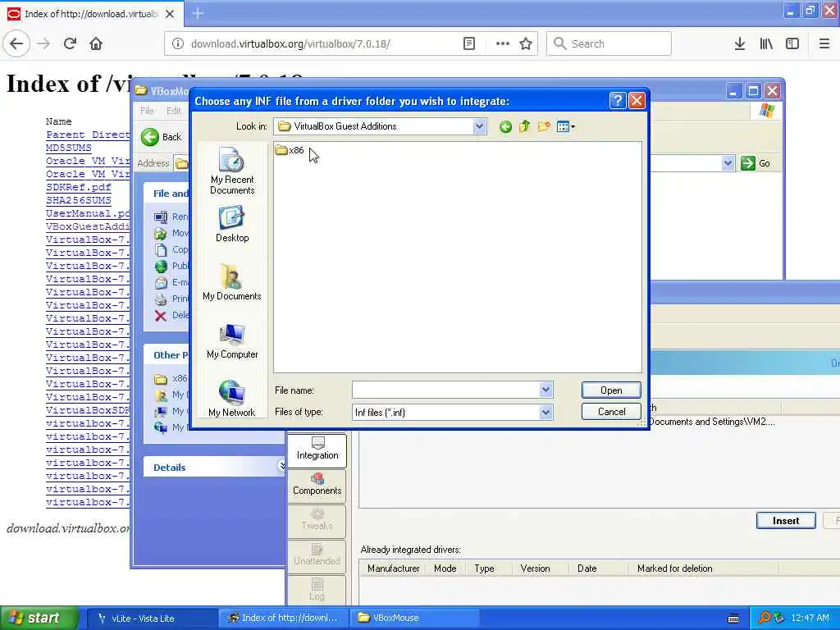Viewport: 840px width, 630px height.
Task: Open Firefox downloads panel
Action: (740, 43)
